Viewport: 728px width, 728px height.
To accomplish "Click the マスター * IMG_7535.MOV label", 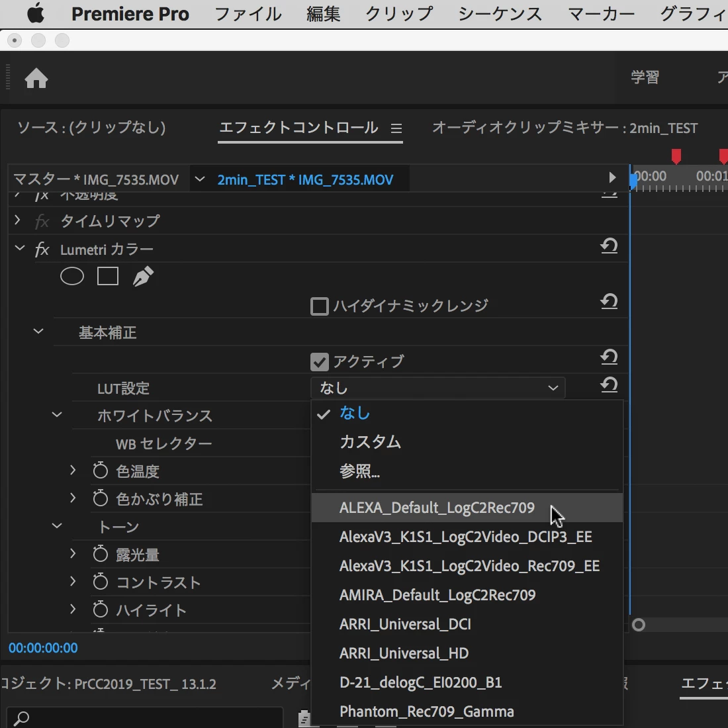I will pyautogui.click(x=96, y=179).
